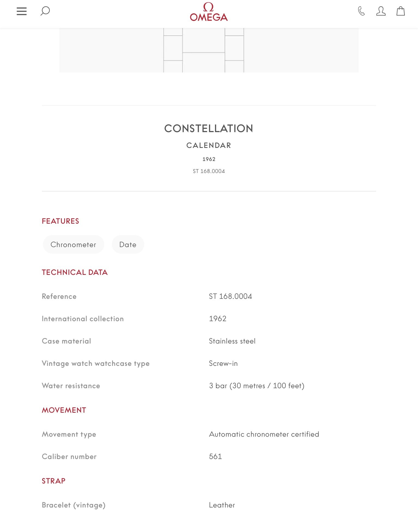Click the Stainless steel case material value
This screenshot has height=532, width=418.
[232, 341]
